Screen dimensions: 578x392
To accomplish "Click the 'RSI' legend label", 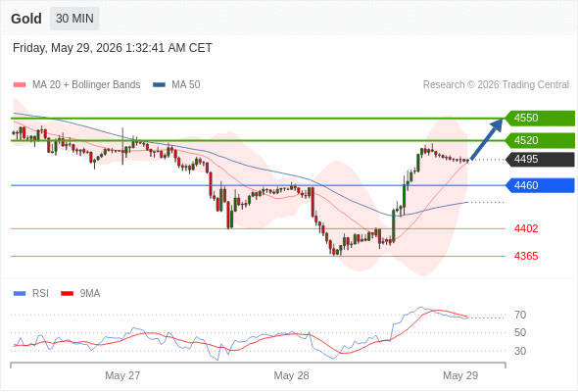I will (40, 294).
